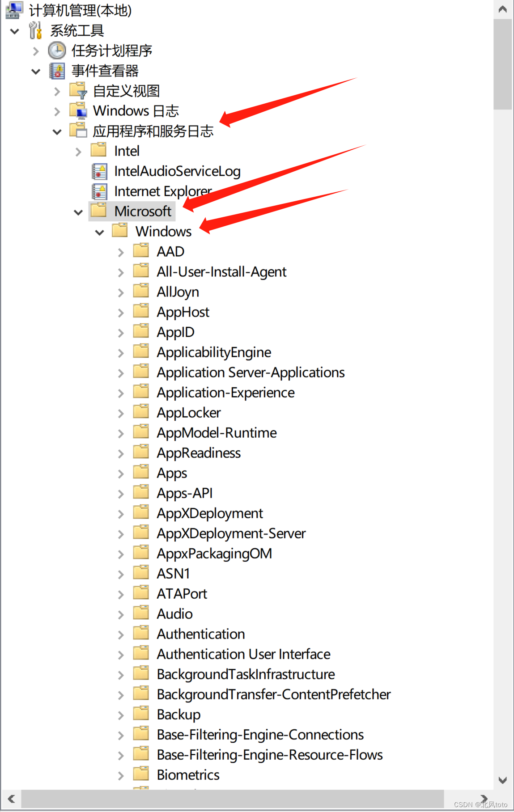Screen dimensions: 514x812
Task: Select Base-Filtering-Engine-Connections item
Action: [x=260, y=735]
